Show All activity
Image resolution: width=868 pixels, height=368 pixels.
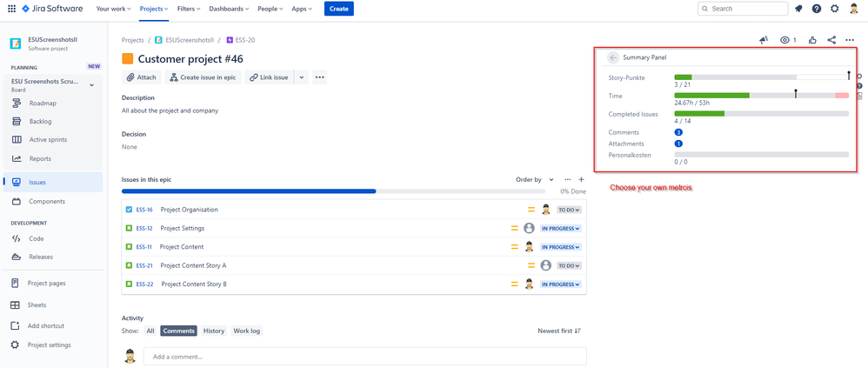click(150, 331)
